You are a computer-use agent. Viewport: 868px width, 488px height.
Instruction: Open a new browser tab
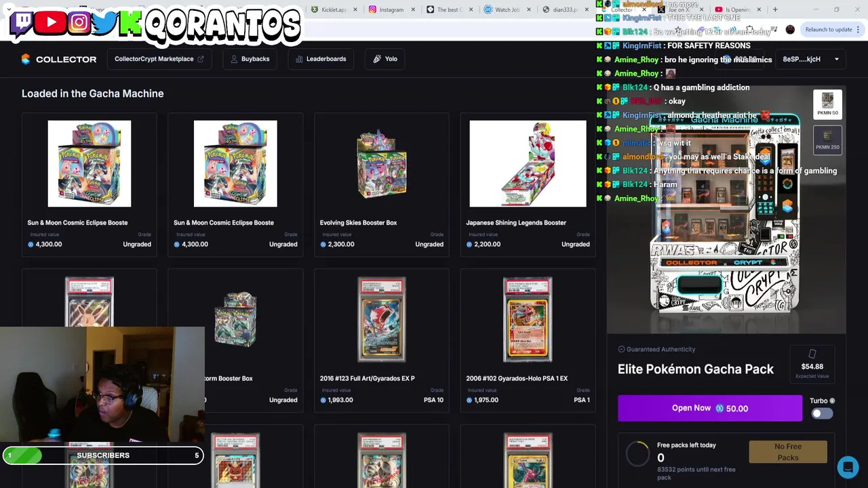[775, 9]
